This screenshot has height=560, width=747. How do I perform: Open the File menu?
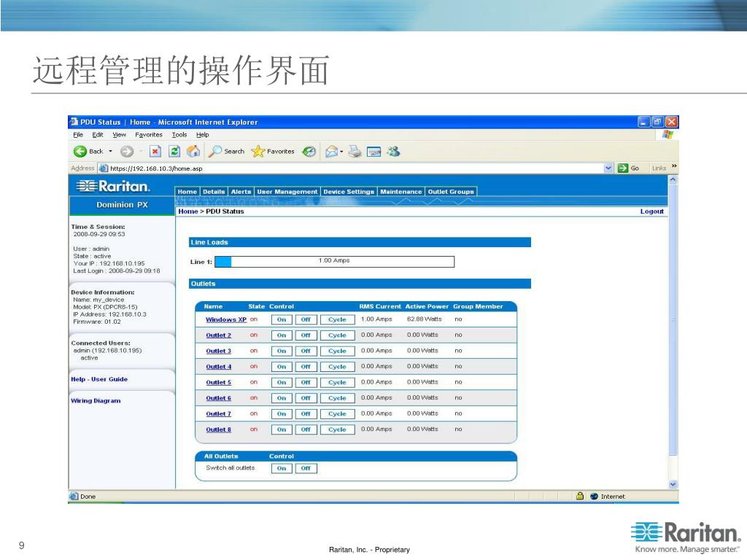[78, 135]
